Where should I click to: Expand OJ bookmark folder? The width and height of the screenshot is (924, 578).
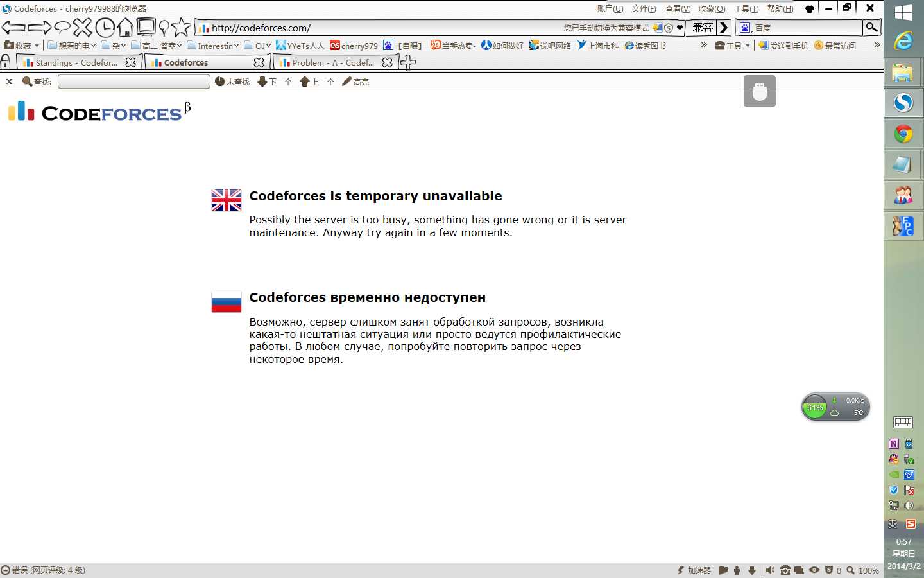(257, 46)
